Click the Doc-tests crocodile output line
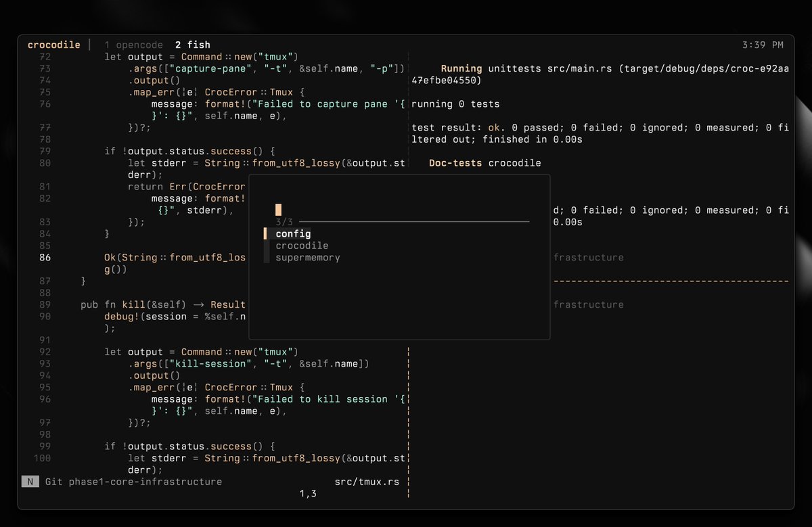The height and width of the screenshot is (527, 812). click(x=484, y=162)
